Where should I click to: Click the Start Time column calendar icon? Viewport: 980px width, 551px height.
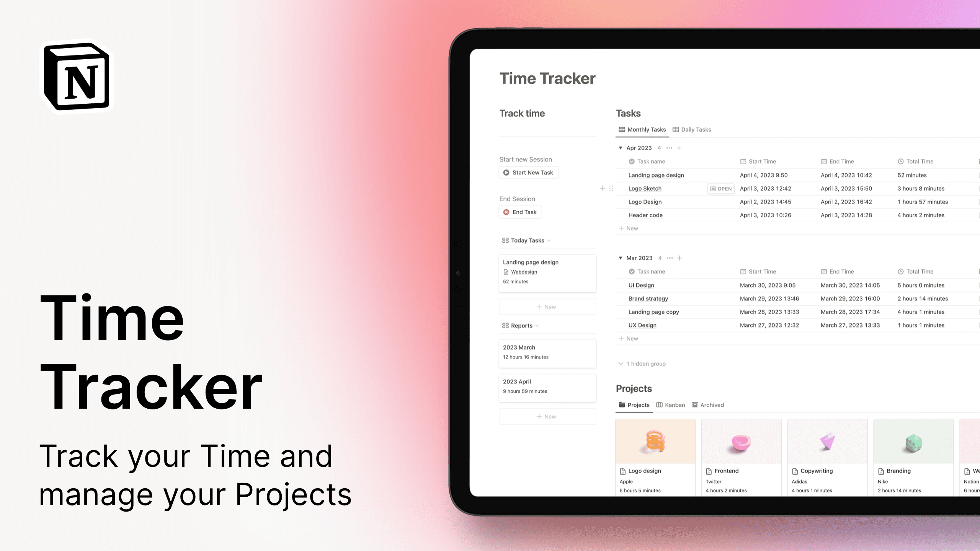click(743, 161)
